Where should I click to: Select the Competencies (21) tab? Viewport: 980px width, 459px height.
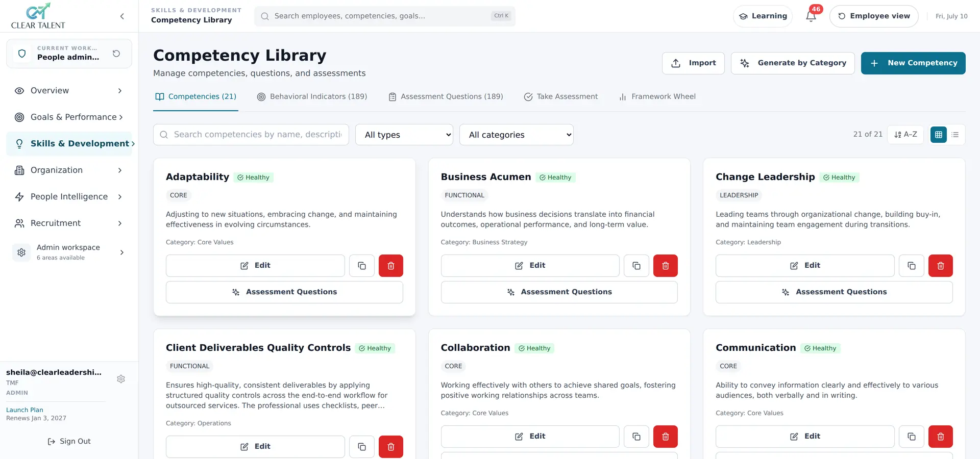pyautogui.click(x=196, y=97)
